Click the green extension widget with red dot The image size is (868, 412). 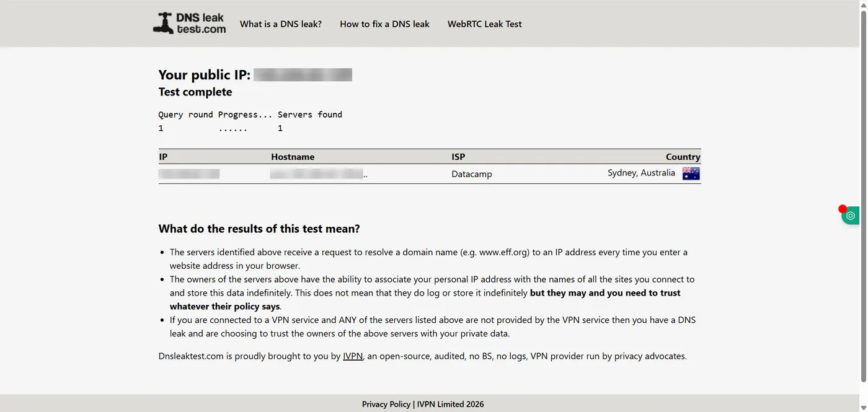click(850, 215)
